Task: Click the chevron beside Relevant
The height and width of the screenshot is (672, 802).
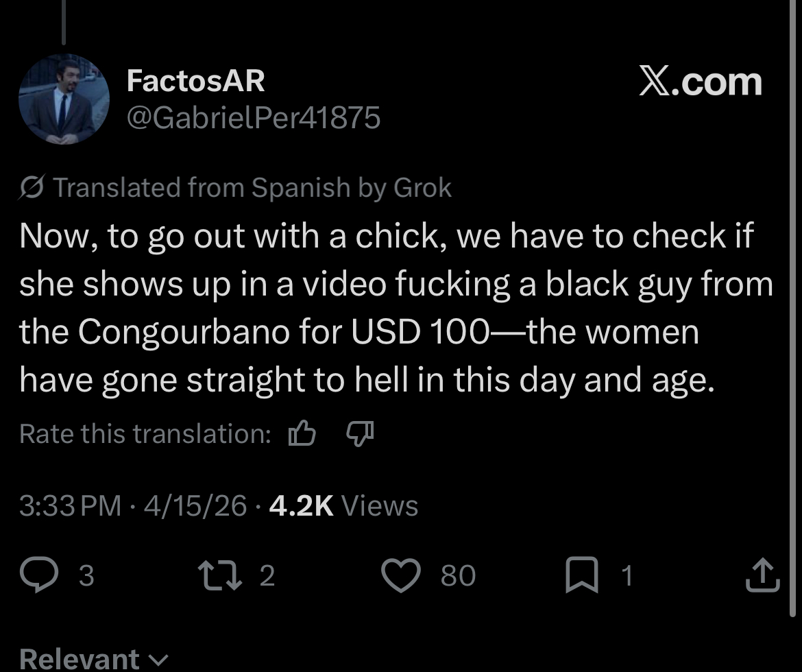Action: tap(158, 660)
